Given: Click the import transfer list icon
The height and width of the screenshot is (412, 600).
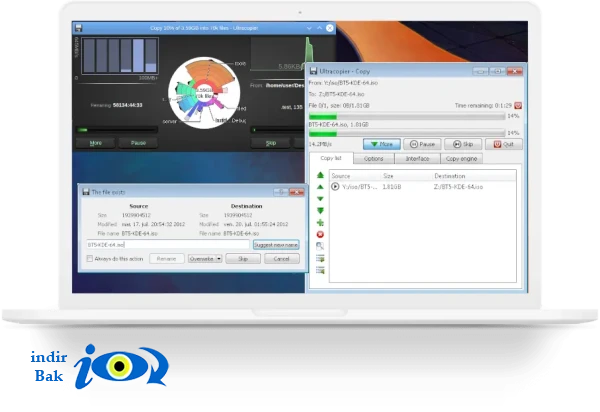Looking at the screenshot, I should tap(320, 270).
